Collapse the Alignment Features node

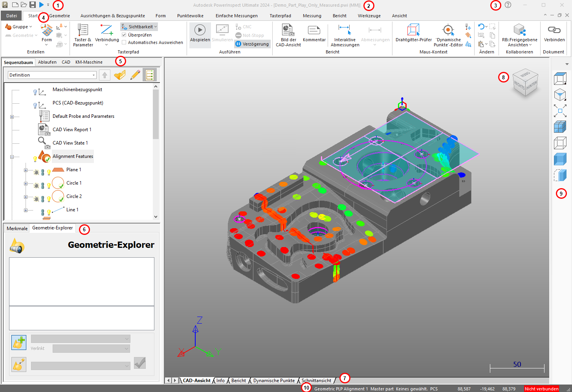(x=12, y=157)
